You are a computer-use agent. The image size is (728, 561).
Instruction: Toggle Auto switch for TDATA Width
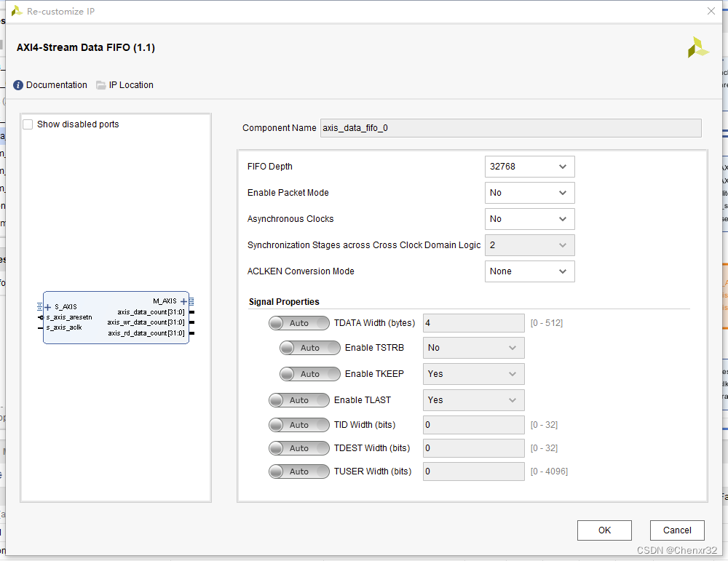(299, 323)
